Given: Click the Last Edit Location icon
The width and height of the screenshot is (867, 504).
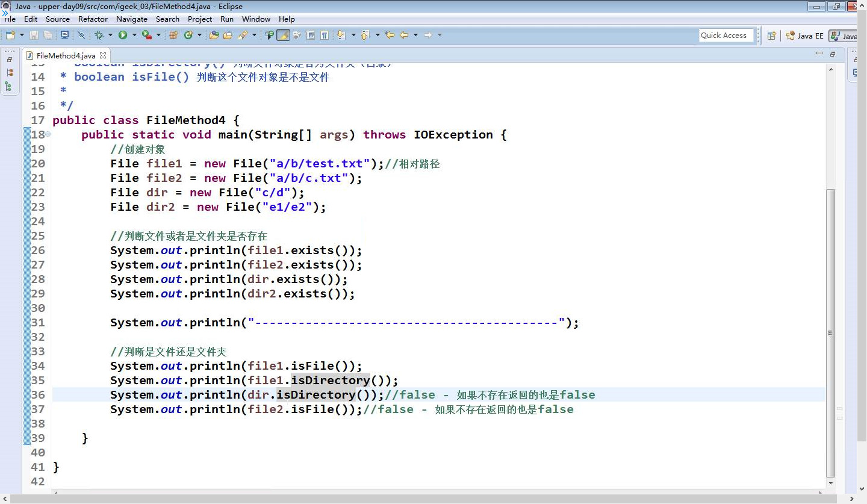Looking at the screenshot, I should (390, 35).
